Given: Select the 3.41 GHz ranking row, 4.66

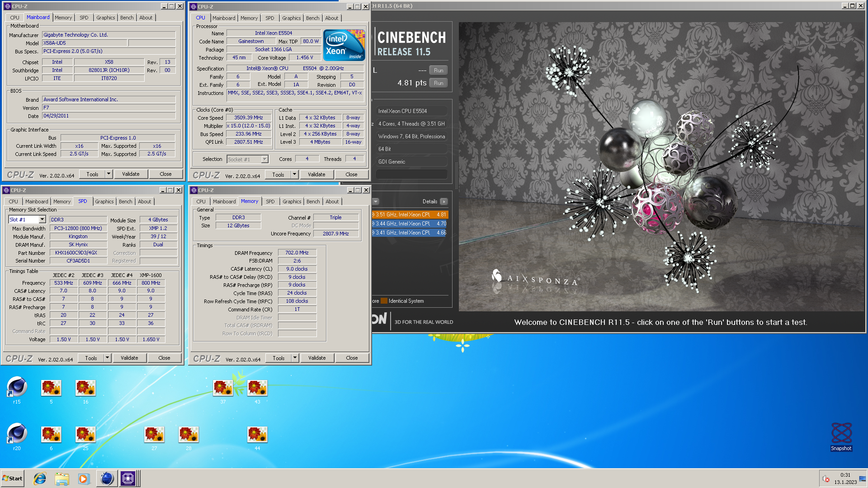Looking at the screenshot, I should point(410,233).
